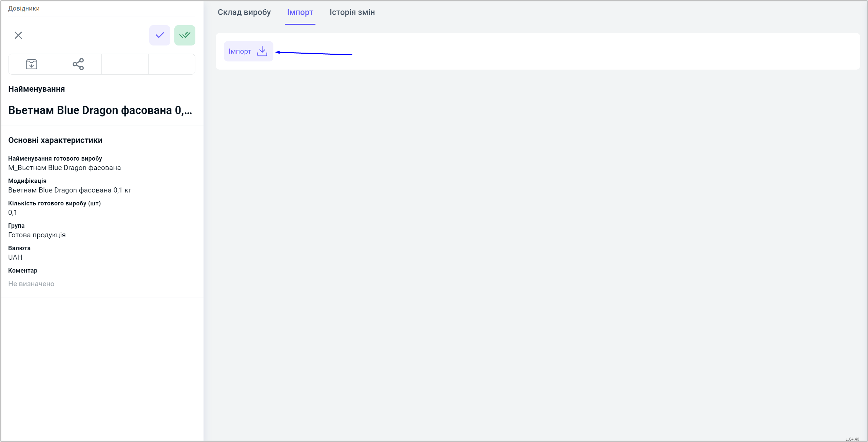Click the Коментар field showing Не визначено

(x=31, y=284)
